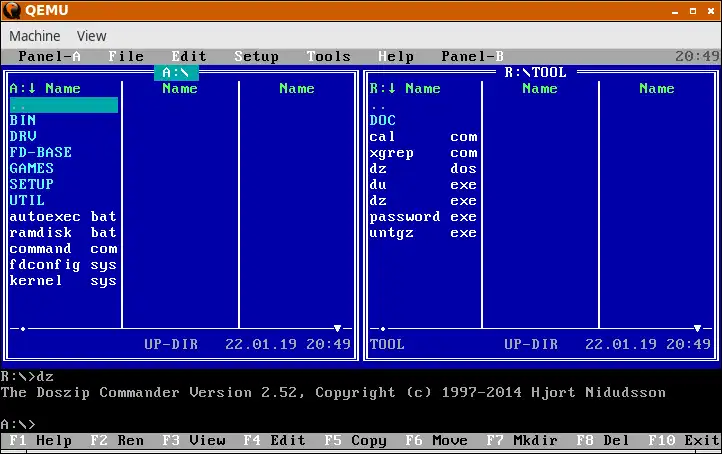Select dz exe file
This screenshot has width=722, height=454.
click(x=423, y=200)
